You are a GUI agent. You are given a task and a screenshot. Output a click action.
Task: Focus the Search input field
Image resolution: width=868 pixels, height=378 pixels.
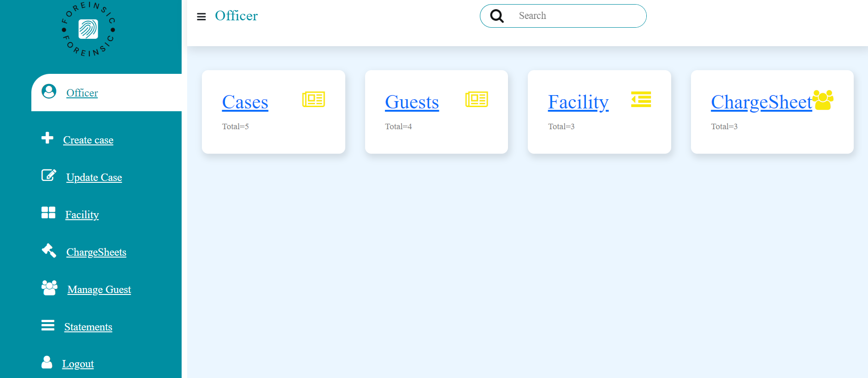pos(576,16)
